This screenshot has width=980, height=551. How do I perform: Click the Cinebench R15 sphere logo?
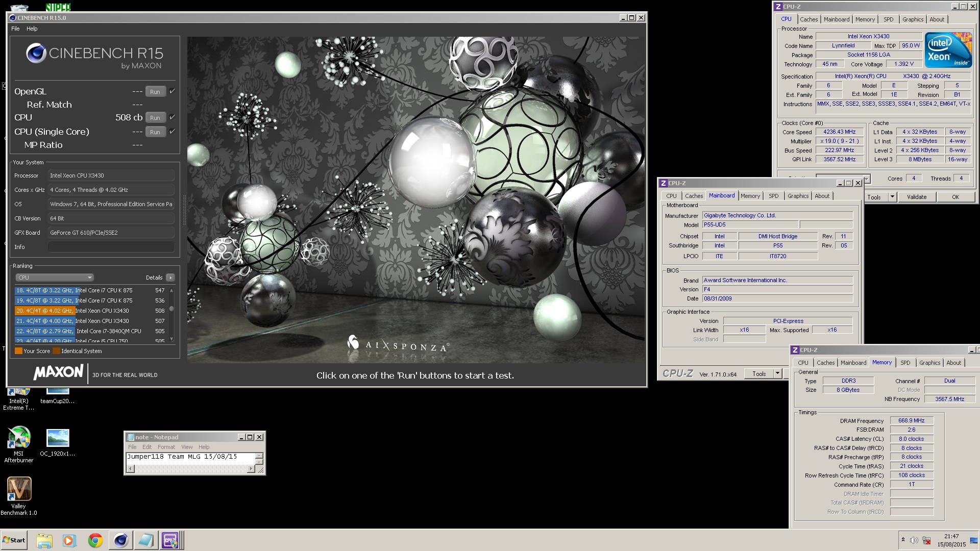pos(36,54)
